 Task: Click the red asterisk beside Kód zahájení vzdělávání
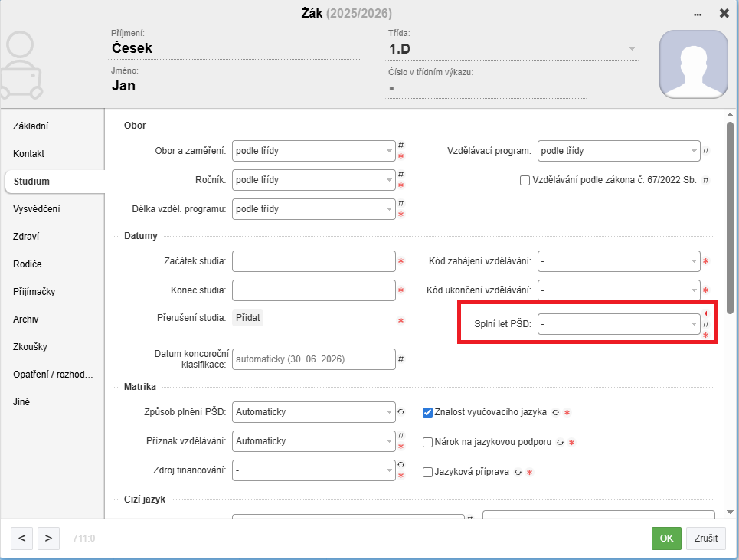coord(705,262)
